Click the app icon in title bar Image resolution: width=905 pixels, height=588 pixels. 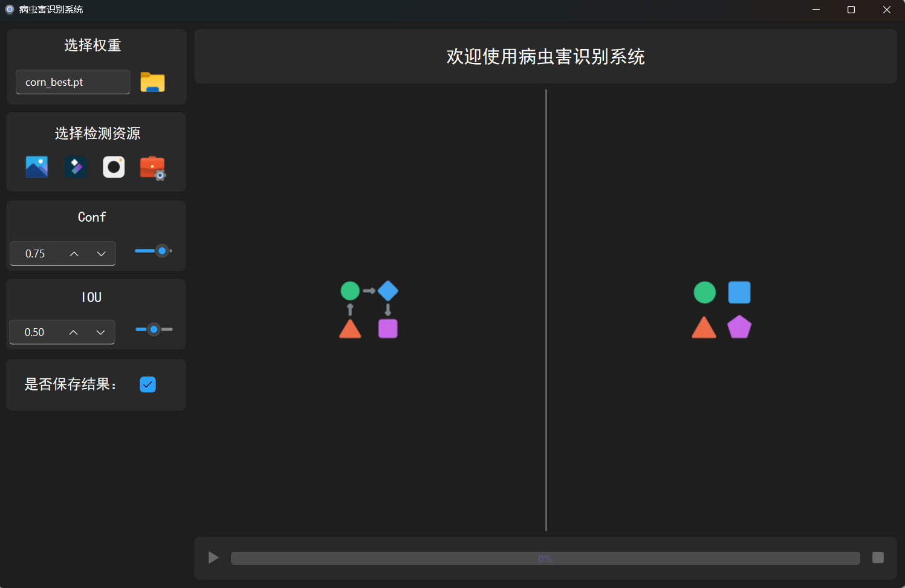(9, 10)
